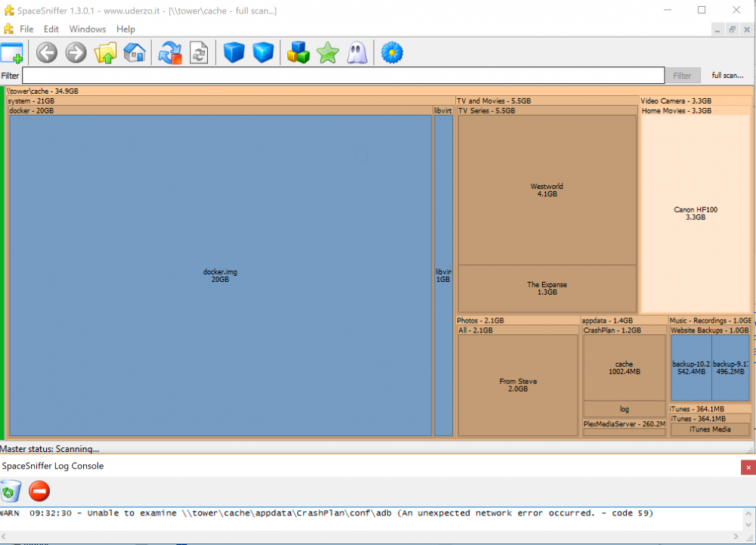Open the File menu
756x545 pixels.
click(x=26, y=29)
